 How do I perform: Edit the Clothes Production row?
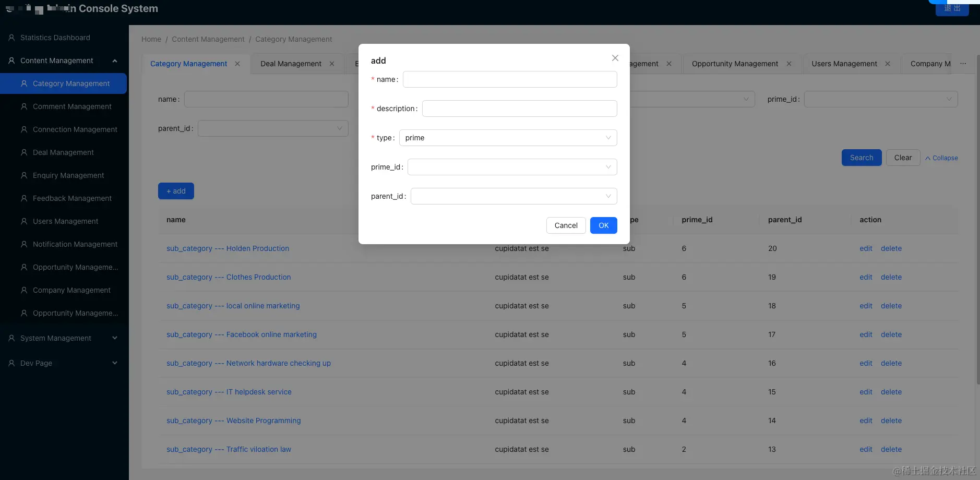coord(866,277)
